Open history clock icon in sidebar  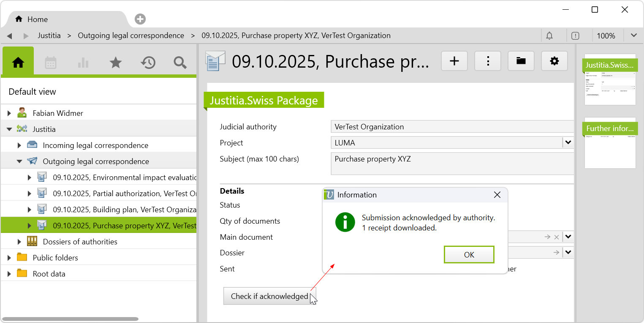point(148,63)
